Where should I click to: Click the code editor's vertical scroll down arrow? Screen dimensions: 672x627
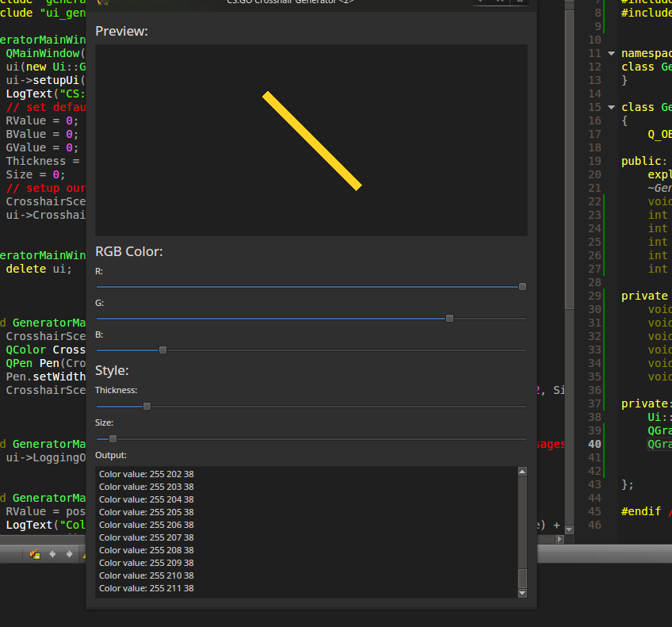[x=569, y=530]
